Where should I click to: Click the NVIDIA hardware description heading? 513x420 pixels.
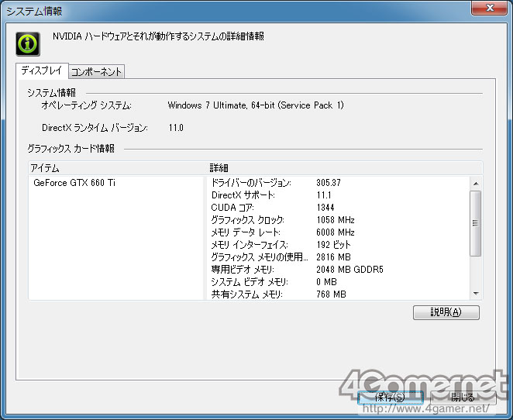(158, 36)
